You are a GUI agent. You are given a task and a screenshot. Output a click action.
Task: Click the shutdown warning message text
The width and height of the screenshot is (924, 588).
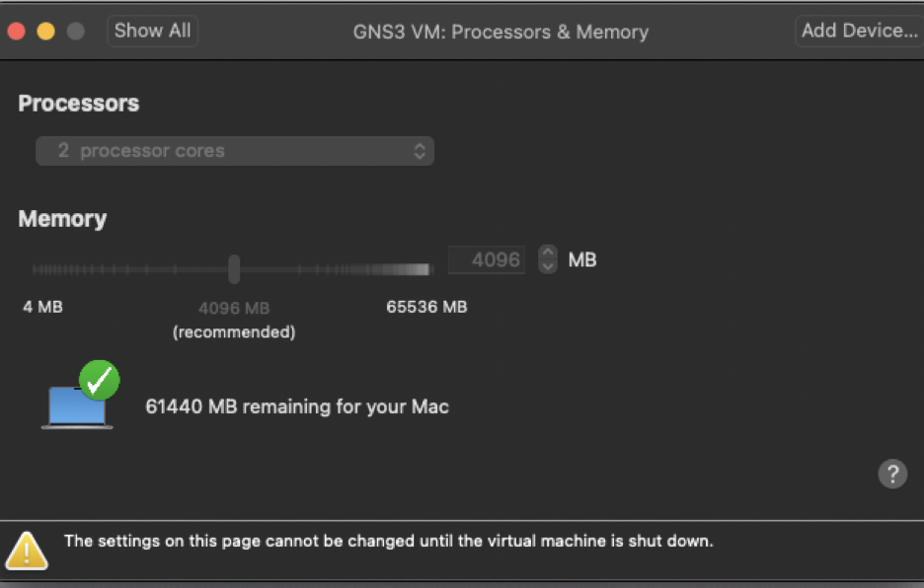389,541
